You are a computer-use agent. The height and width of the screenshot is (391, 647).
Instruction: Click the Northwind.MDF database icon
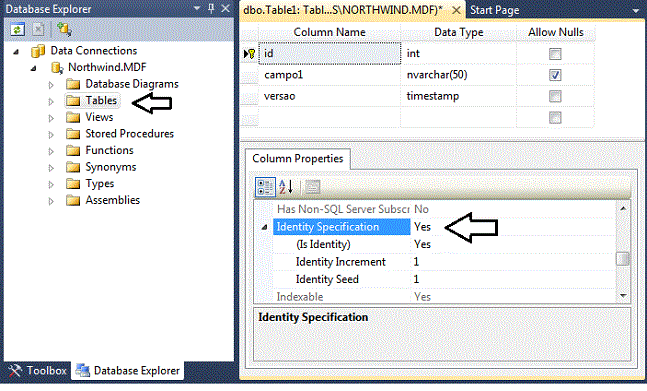pyautogui.click(x=57, y=67)
